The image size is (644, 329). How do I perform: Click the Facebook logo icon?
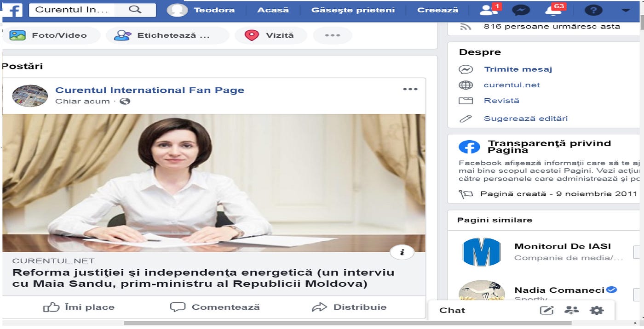pyautogui.click(x=12, y=10)
